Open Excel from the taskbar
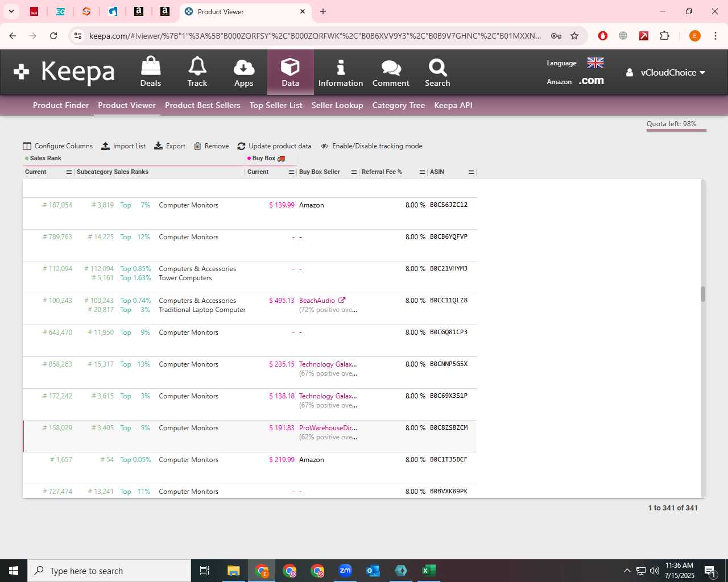 pos(429,571)
